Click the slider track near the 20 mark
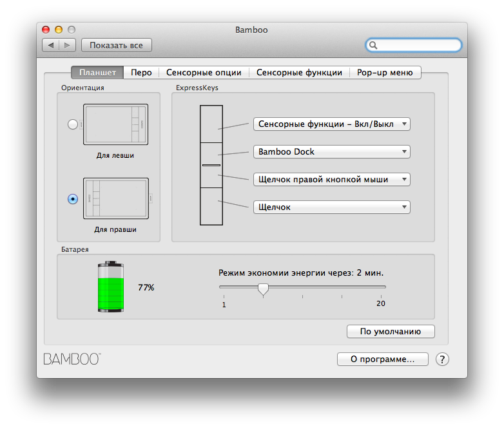504x429 pixels. coord(381,287)
